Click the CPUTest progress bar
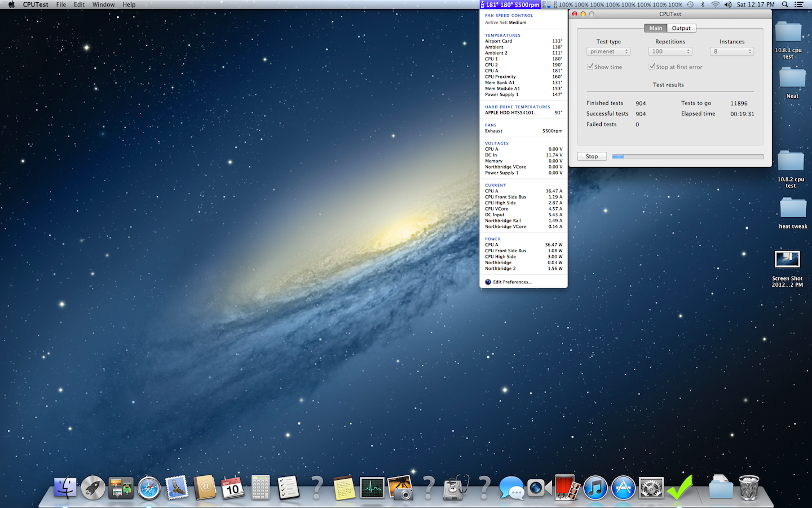Image resolution: width=812 pixels, height=508 pixels. click(x=688, y=156)
